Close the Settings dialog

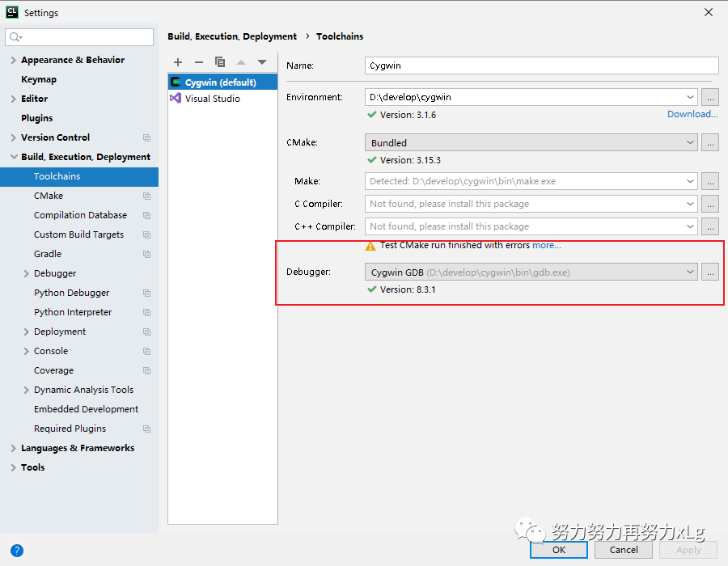pyautogui.click(x=708, y=12)
